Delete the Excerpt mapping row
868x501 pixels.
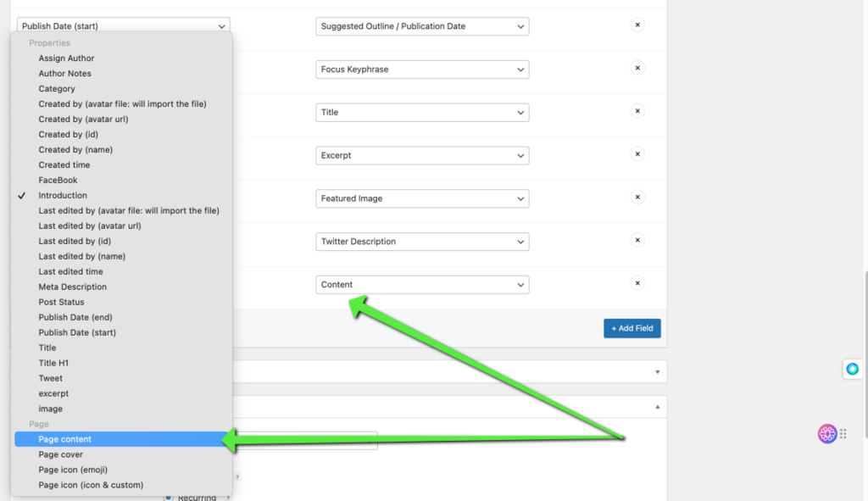pyautogui.click(x=637, y=154)
